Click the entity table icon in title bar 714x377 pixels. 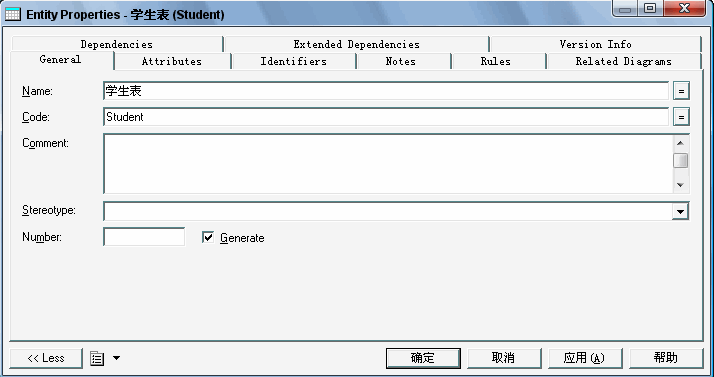tap(13, 15)
